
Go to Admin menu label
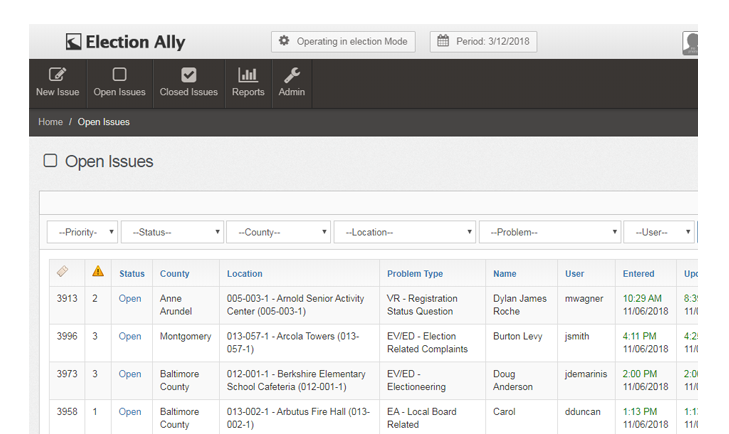click(292, 92)
